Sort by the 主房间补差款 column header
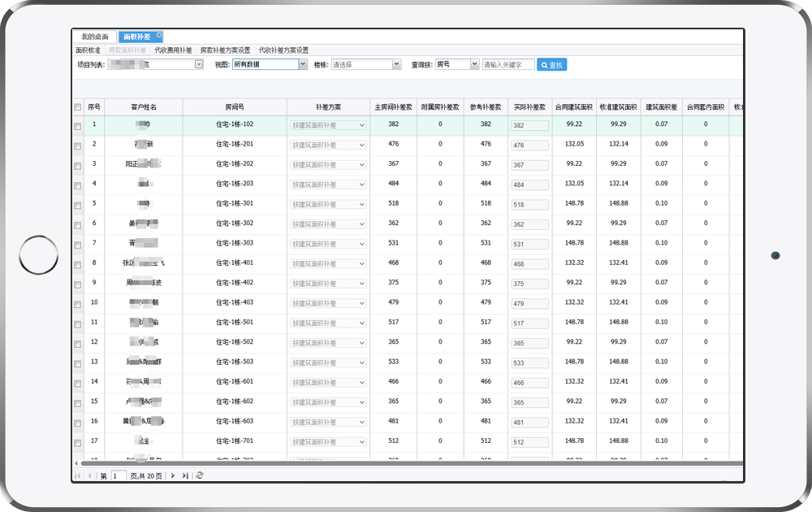The height and width of the screenshot is (512, 812). (394, 107)
